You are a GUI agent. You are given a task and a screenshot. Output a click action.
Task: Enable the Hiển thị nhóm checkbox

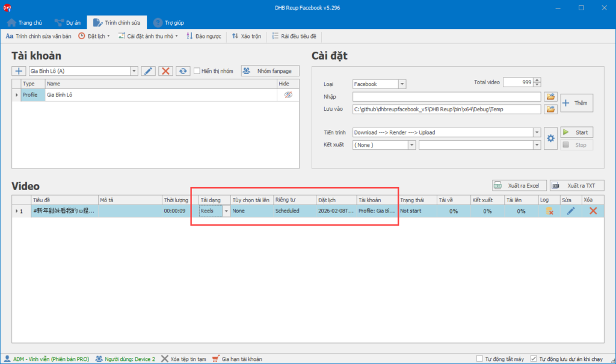[x=197, y=71]
